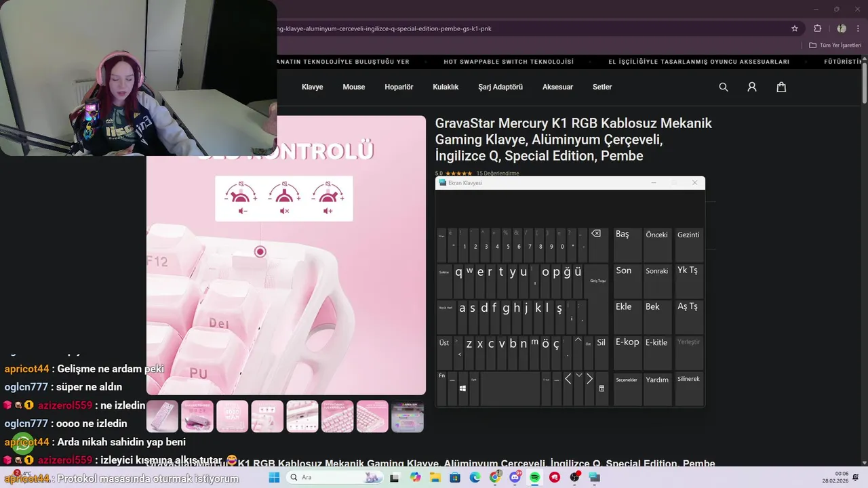This screenshot has height=488, width=868.
Task: Tap the space bar on the on-screen keyboard
Action: (509, 388)
